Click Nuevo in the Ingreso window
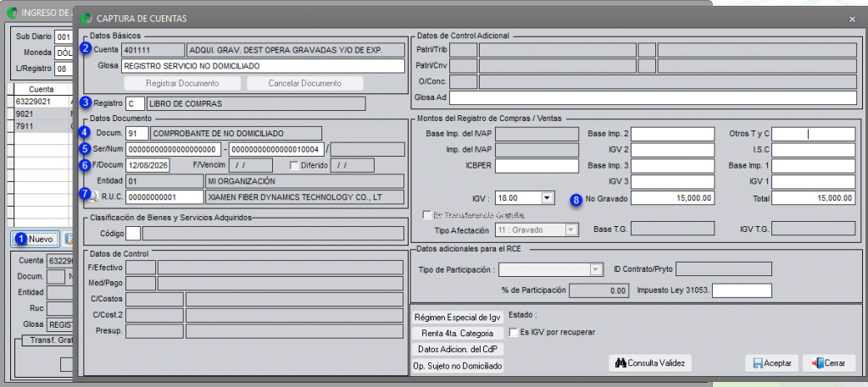Viewport: 868px width, 387px height. click(x=36, y=239)
